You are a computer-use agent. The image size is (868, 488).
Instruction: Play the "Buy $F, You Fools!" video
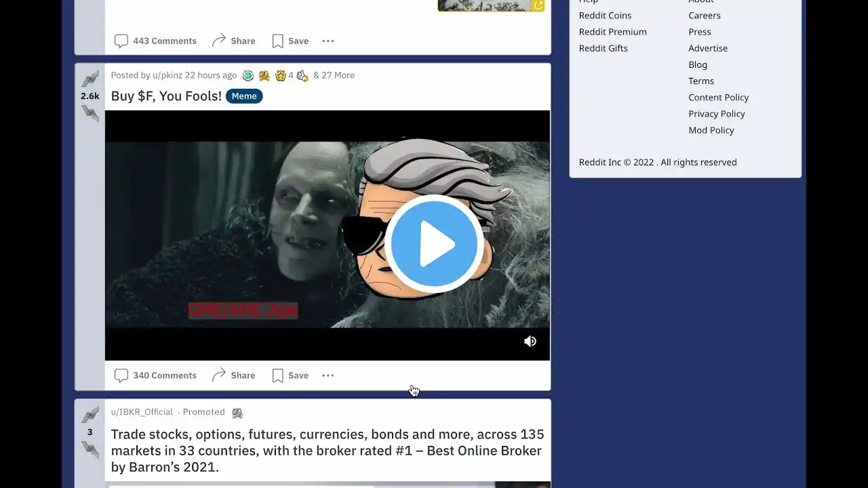[x=434, y=244]
